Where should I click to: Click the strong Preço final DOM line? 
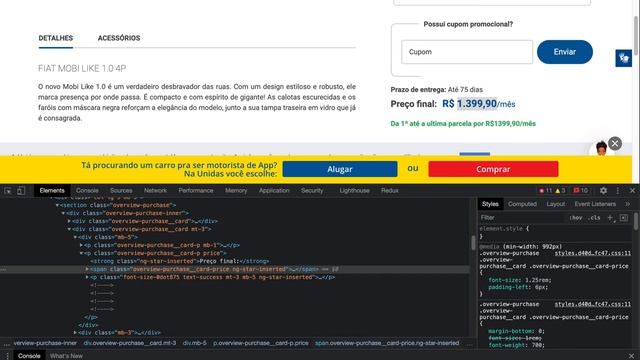180,261
